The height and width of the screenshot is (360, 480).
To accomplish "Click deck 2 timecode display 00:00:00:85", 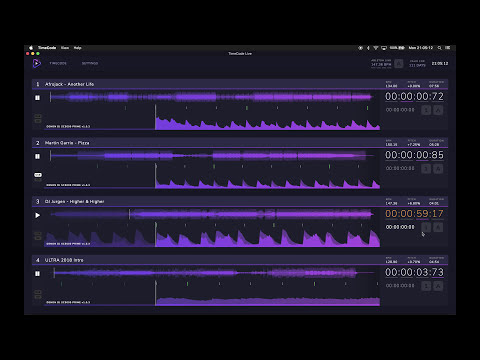I will point(414,155).
